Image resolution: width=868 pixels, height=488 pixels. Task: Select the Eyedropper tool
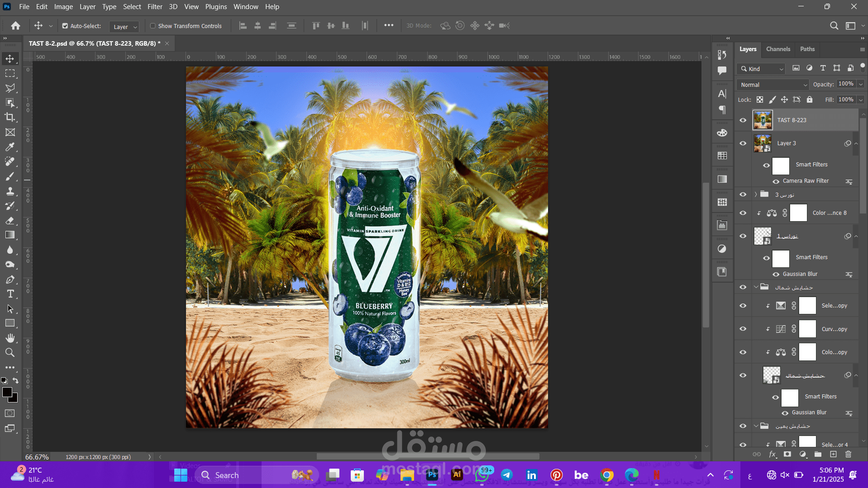pyautogui.click(x=10, y=147)
